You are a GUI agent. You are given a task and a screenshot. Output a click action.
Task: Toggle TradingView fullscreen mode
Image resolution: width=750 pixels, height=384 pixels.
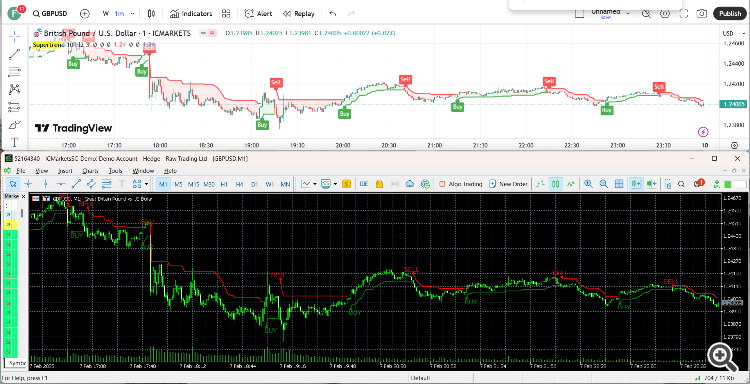tap(684, 14)
